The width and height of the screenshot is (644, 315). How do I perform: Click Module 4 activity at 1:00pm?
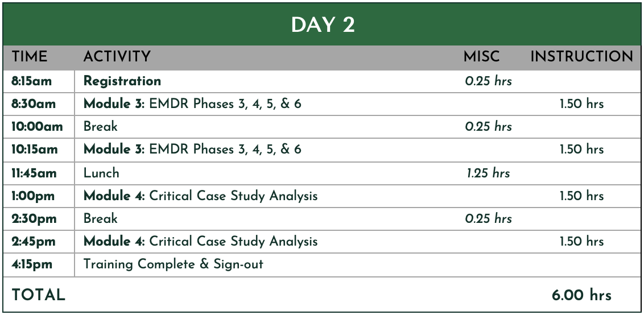200,196
